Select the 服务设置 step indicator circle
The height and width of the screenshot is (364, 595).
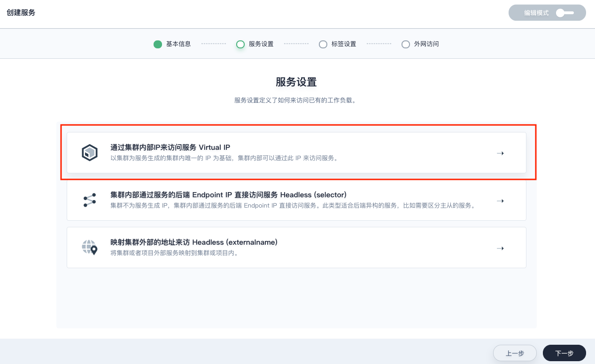pos(240,44)
